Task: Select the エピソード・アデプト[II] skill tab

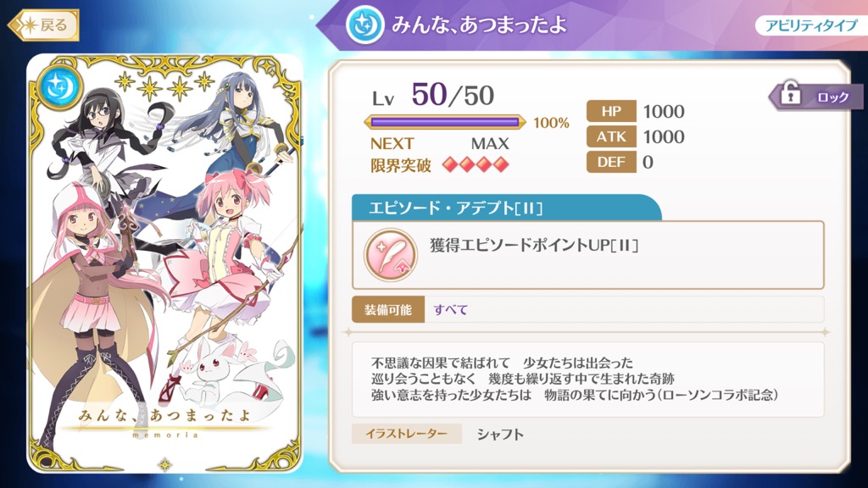Action: coord(507,208)
